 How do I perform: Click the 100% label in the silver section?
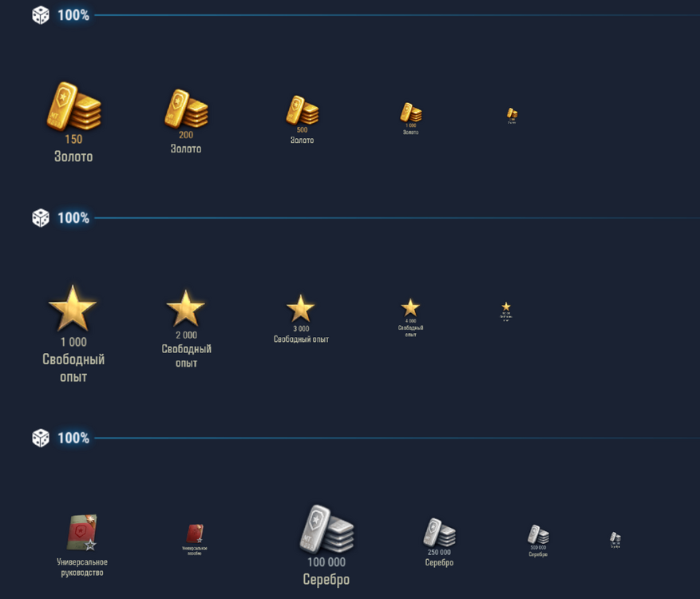point(72,438)
